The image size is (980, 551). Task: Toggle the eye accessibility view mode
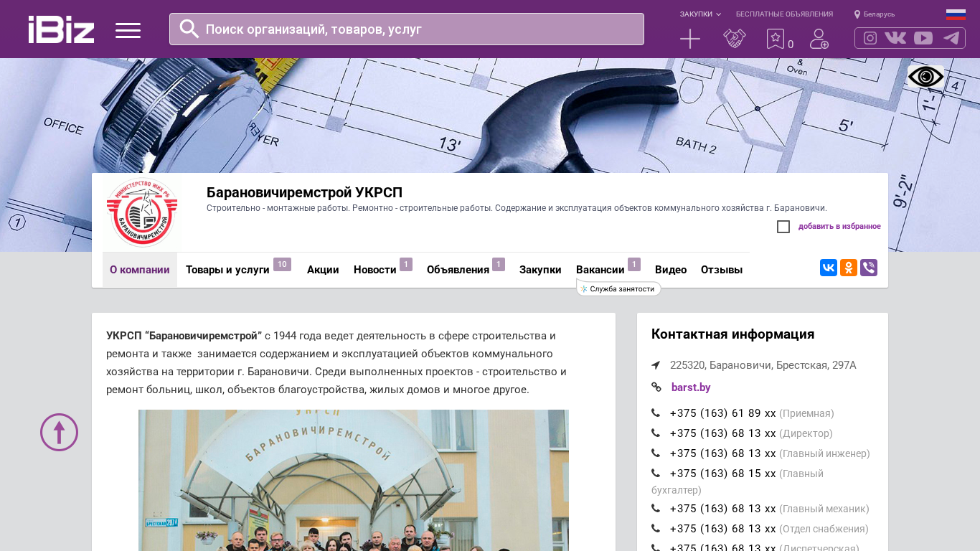[x=925, y=77]
